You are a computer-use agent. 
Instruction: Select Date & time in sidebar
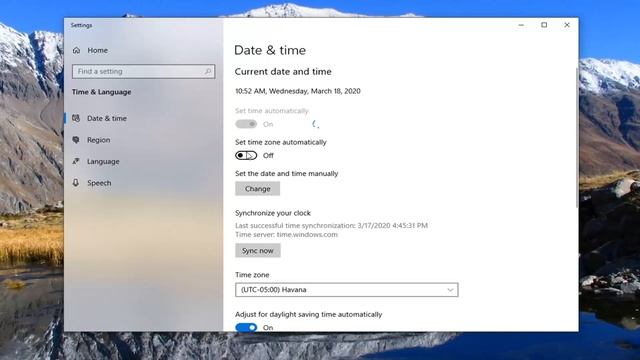[107, 118]
